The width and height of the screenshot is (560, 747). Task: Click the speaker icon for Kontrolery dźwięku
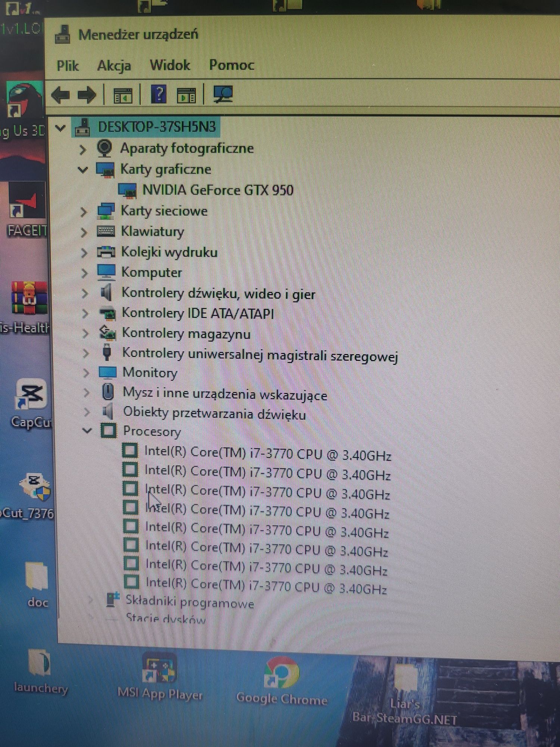106,292
